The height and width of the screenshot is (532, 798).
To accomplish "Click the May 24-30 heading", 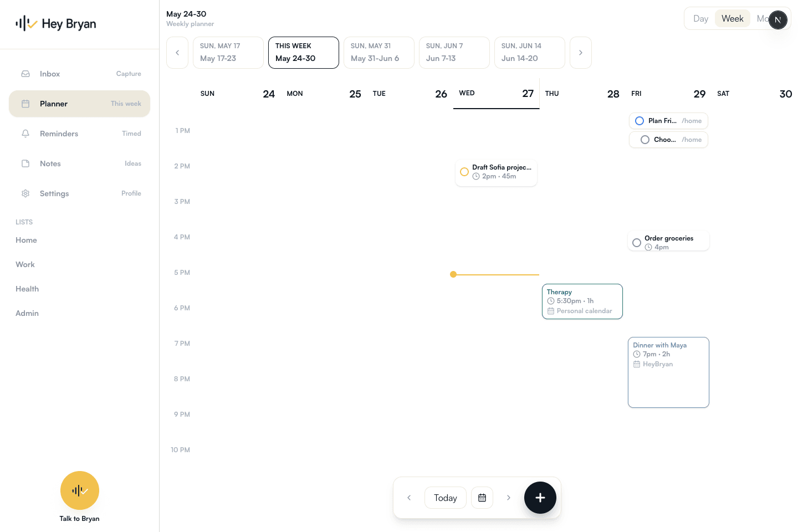I will pos(186,14).
